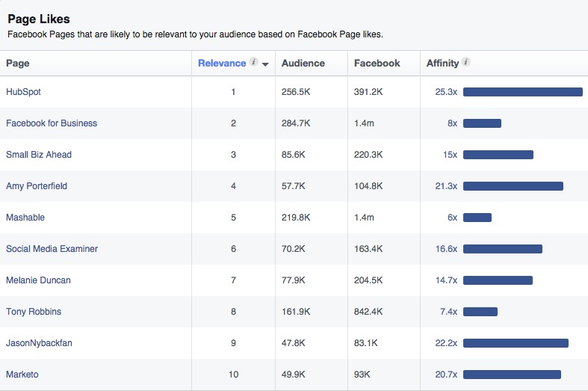Click relevance rank 1 for HubSpot
Viewport: 588px width, 391px height.
pyautogui.click(x=233, y=92)
